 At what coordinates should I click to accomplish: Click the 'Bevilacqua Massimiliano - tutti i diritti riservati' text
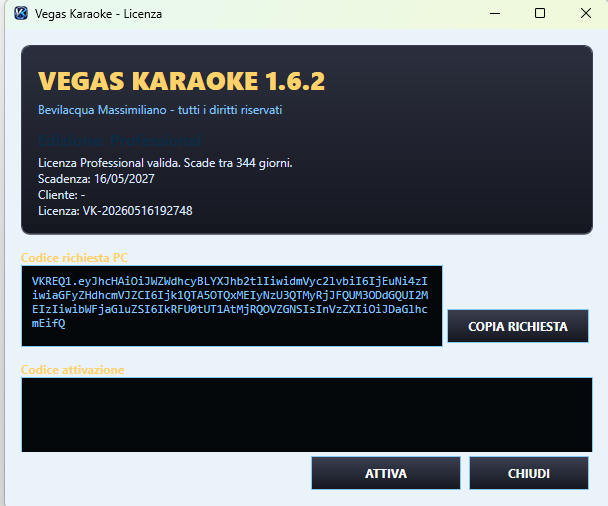coord(160,110)
